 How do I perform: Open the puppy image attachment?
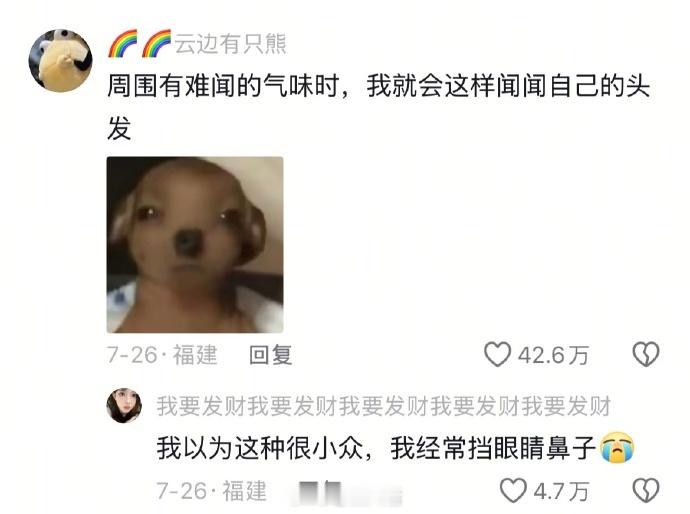point(195,245)
